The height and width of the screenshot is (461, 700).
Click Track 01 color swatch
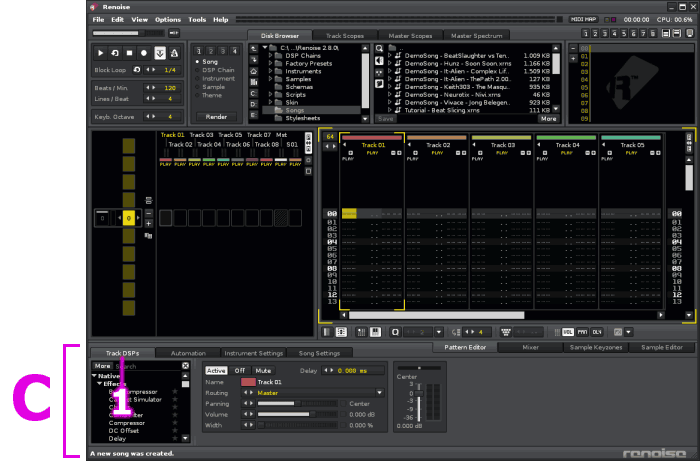(248, 382)
